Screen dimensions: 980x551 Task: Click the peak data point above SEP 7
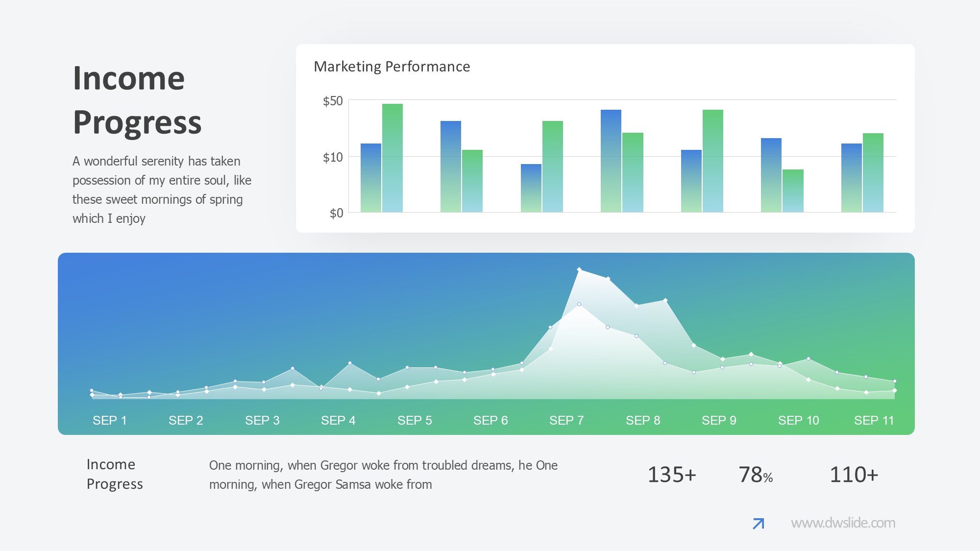[579, 270]
